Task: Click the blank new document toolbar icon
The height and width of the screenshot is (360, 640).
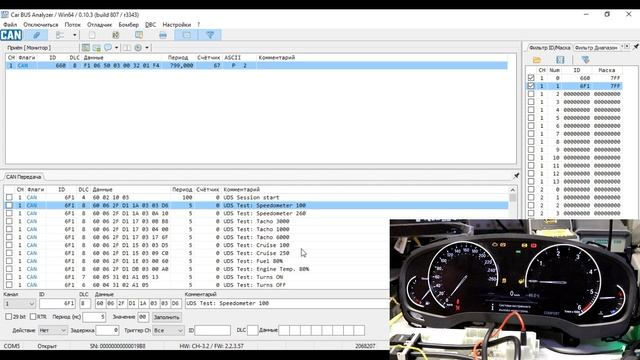Action: pyautogui.click(x=92, y=35)
